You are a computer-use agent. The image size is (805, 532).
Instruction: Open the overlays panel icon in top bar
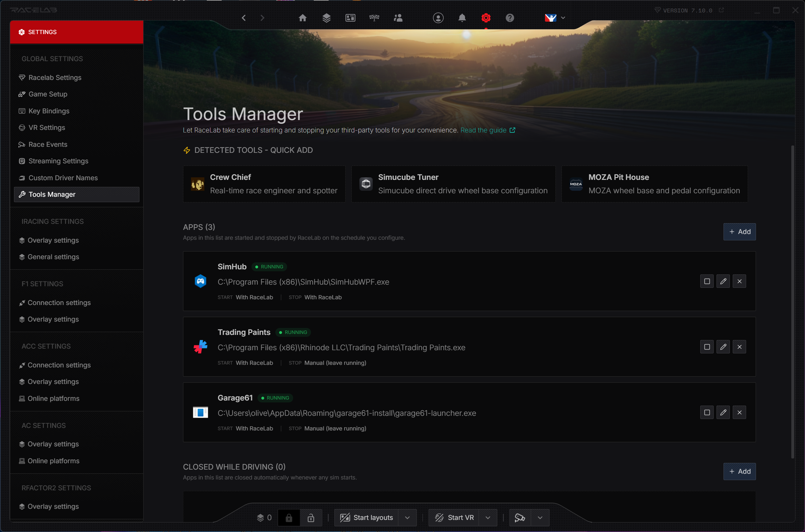(350, 18)
